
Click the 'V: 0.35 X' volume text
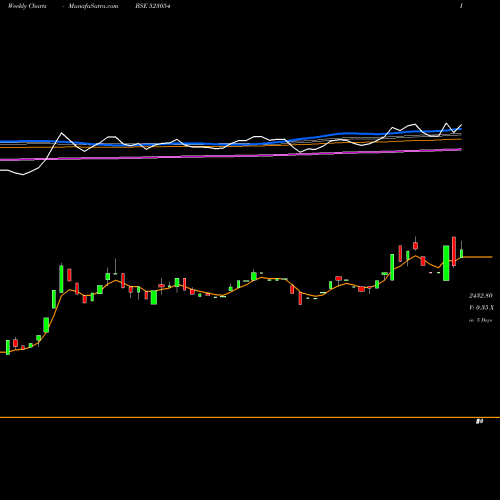481,307
